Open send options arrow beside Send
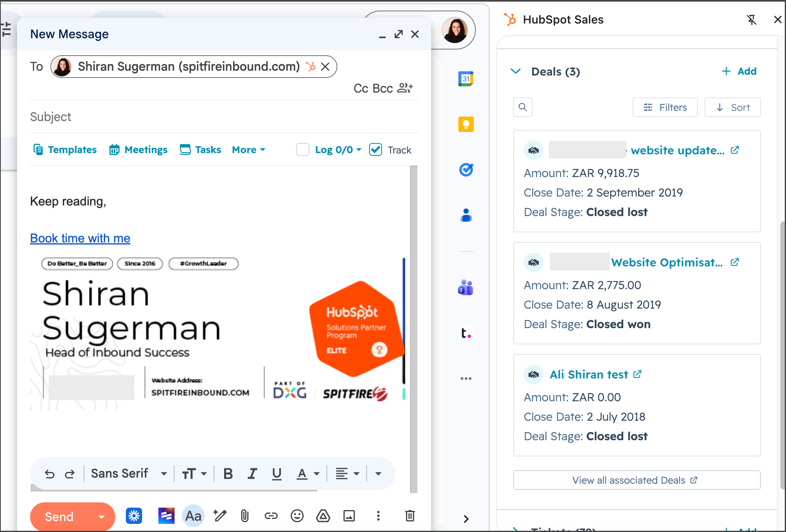 point(101,517)
